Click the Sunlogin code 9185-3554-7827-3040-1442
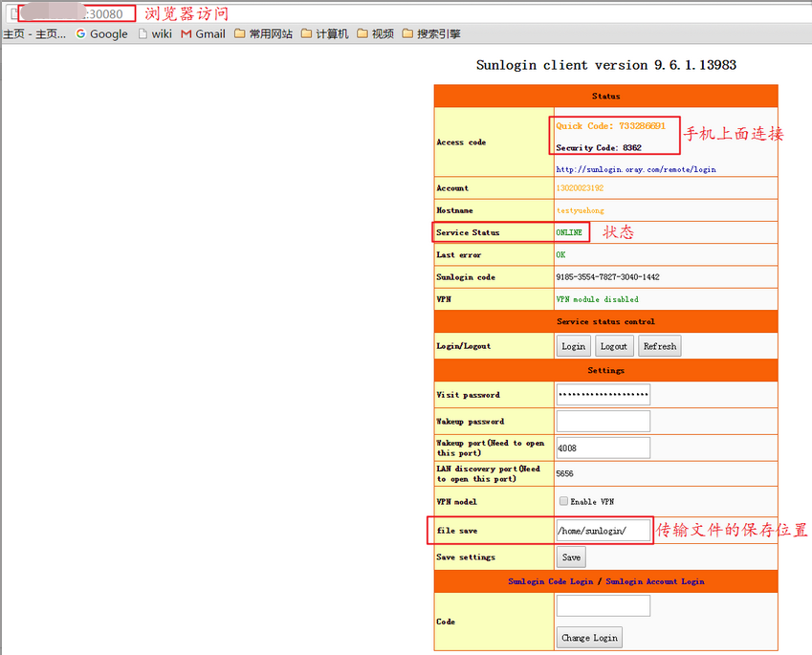 click(608, 277)
